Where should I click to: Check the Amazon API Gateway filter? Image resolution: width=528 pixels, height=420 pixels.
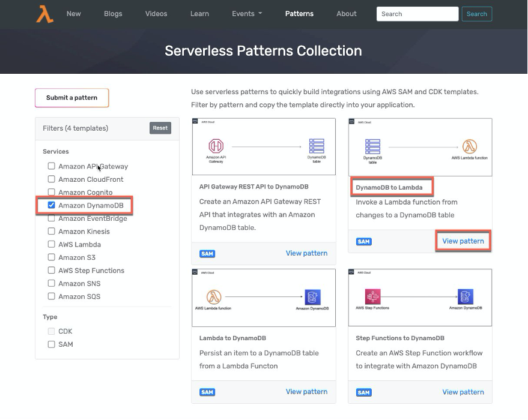coord(51,166)
